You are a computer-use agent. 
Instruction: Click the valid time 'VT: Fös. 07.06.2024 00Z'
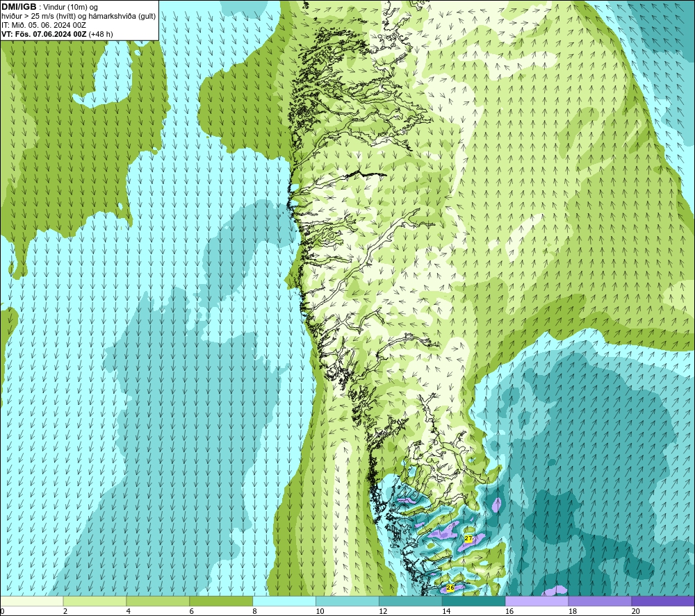pyautogui.click(x=44, y=34)
